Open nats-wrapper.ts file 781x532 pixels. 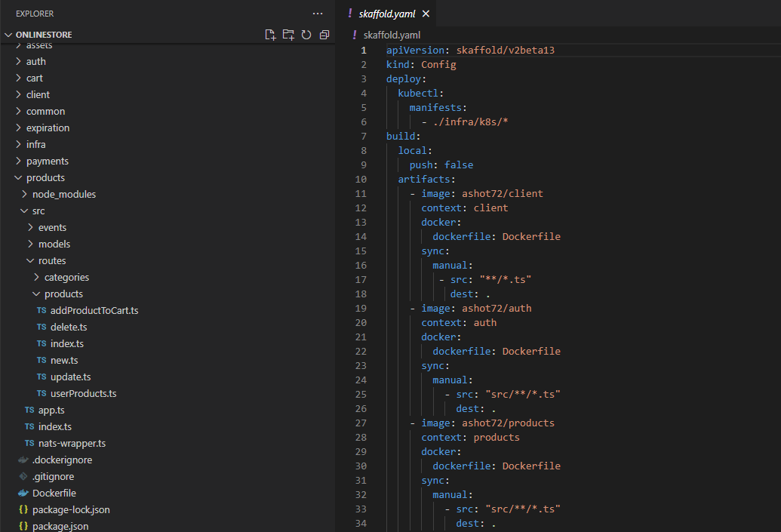(72, 443)
